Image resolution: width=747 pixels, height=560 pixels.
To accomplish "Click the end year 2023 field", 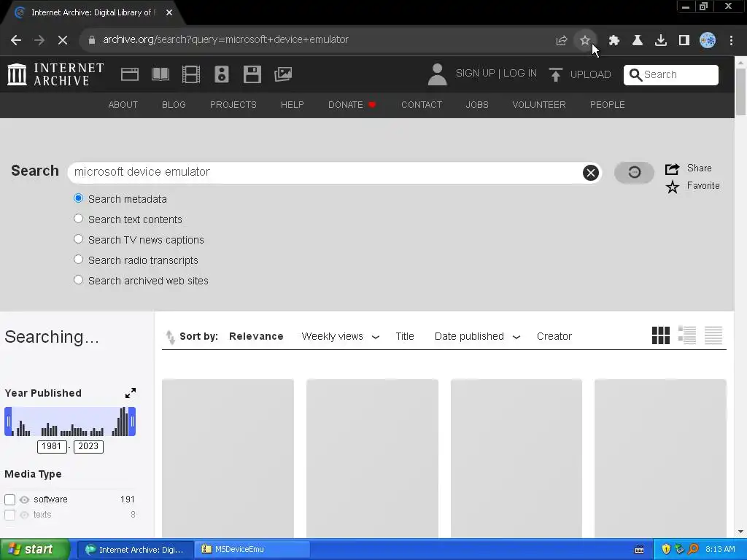I will (x=88, y=446).
